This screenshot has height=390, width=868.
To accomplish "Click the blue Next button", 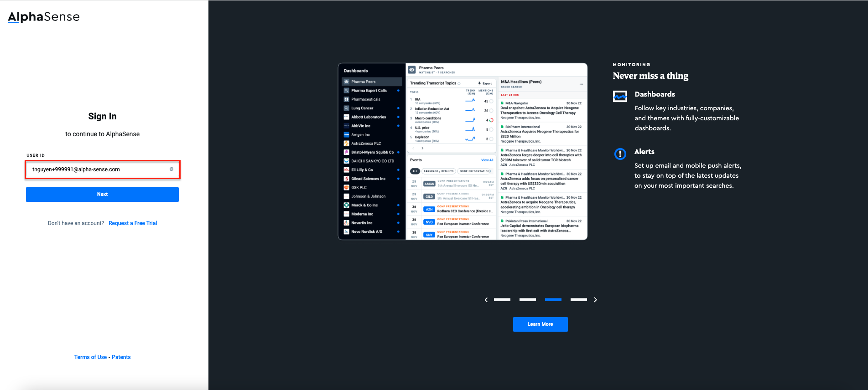I will (102, 195).
